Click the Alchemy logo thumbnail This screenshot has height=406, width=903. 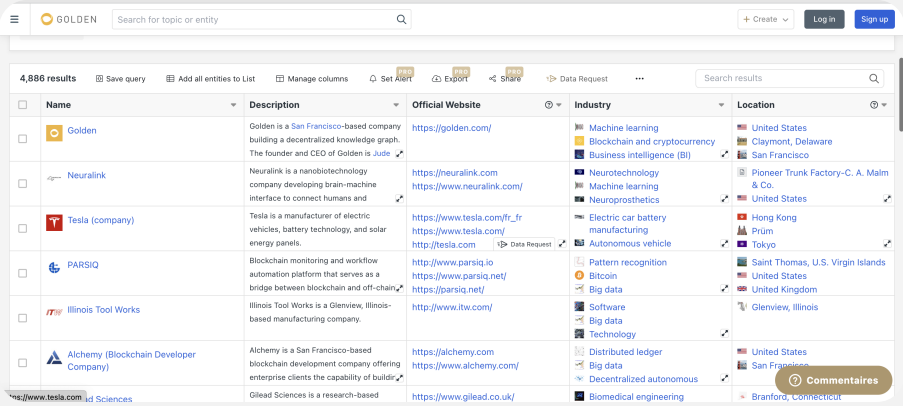pos(54,358)
